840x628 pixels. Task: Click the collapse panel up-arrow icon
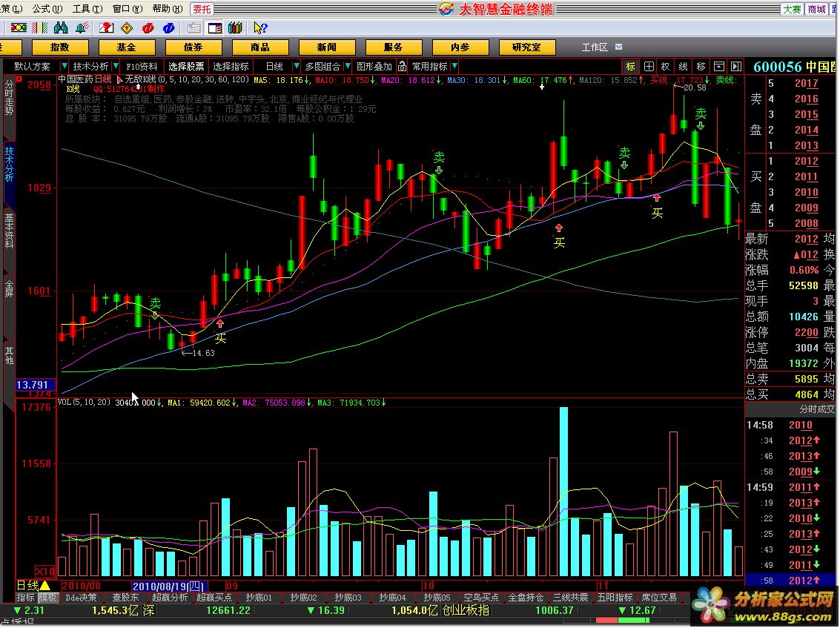(x=719, y=67)
